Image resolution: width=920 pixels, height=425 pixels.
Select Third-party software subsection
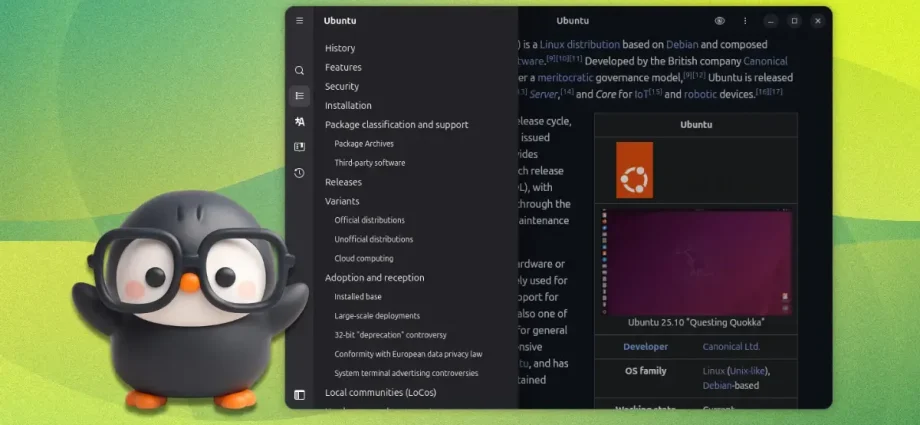(370, 163)
